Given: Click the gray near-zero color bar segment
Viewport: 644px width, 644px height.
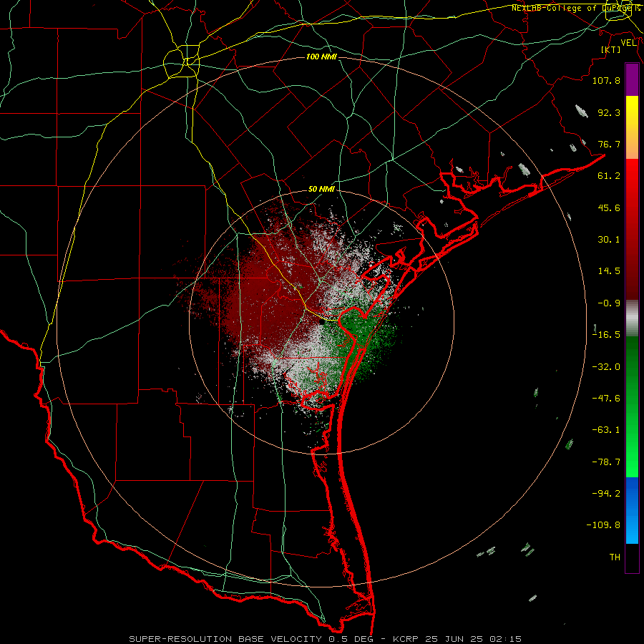Looking at the screenshot, I should [632, 318].
